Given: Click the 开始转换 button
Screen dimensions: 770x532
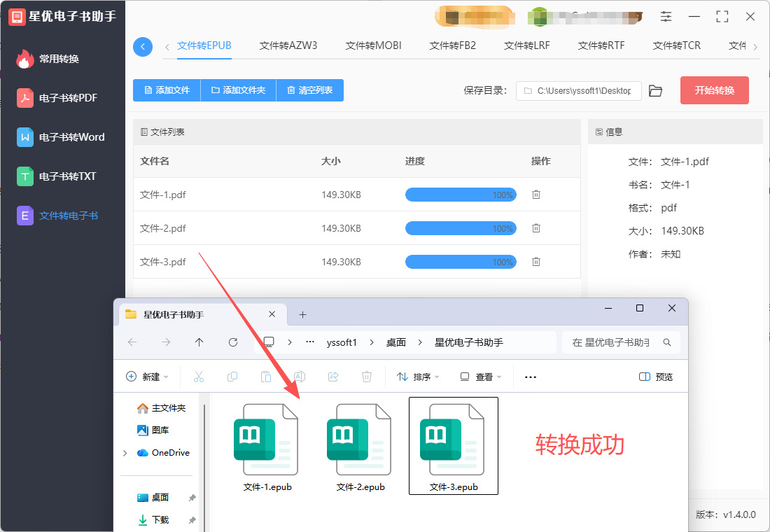Looking at the screenshot, I should point(714,90).
